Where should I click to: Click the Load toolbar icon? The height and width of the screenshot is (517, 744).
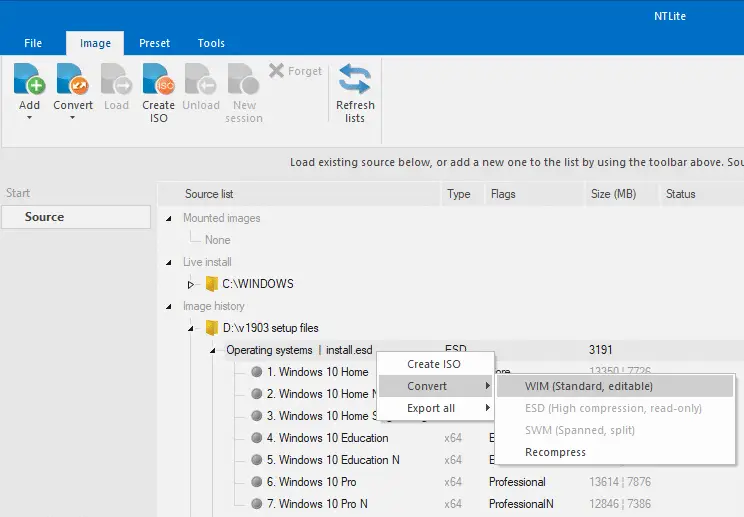pos(116,79)
